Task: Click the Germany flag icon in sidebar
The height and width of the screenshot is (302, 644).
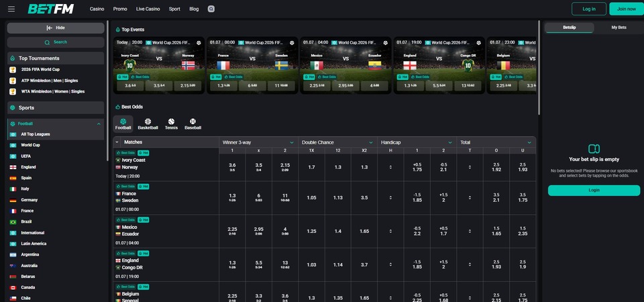Action: [13, 200]
